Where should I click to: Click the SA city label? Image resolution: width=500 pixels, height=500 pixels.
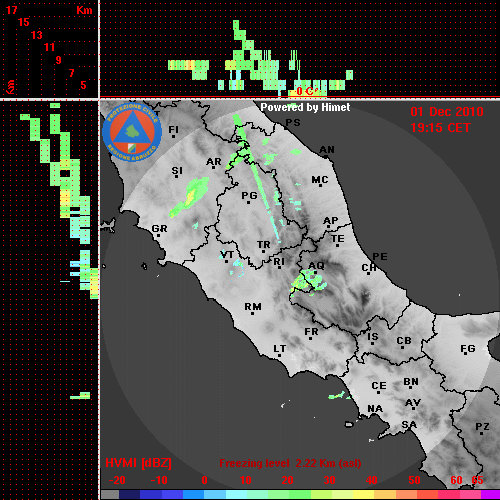pos(409,425)
